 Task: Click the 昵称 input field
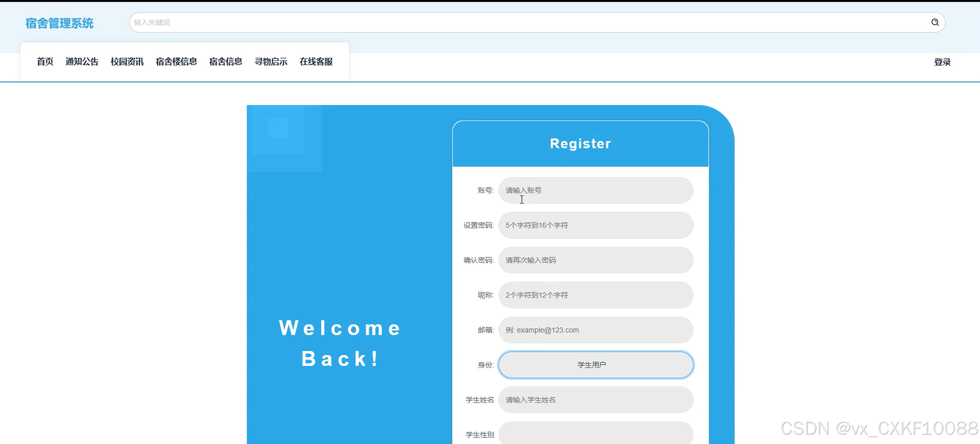[596, 295]
